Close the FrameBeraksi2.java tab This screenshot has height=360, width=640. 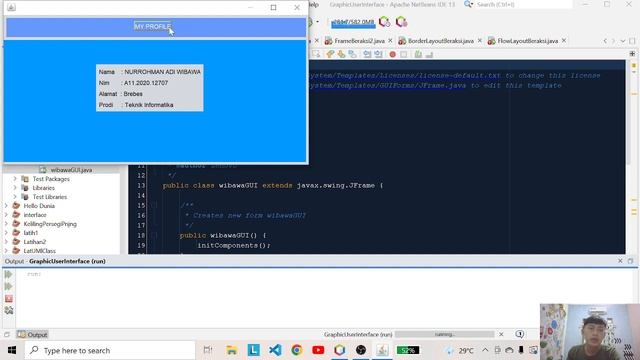click(x=390, y=40)
